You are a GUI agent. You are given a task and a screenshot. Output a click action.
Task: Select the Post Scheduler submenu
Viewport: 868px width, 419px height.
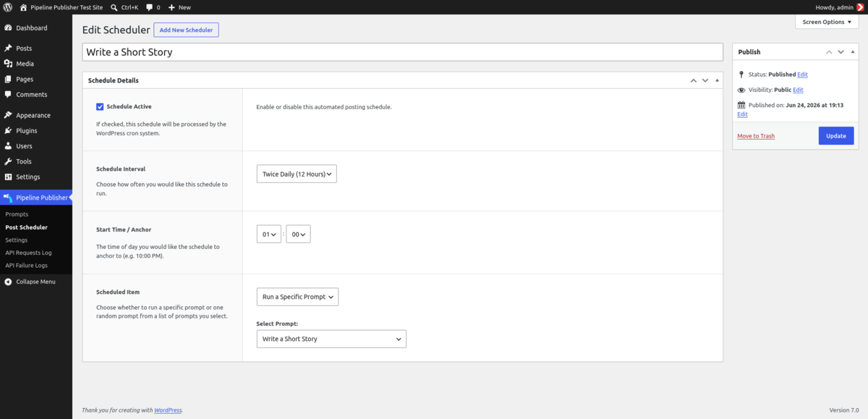pos(26,227)
